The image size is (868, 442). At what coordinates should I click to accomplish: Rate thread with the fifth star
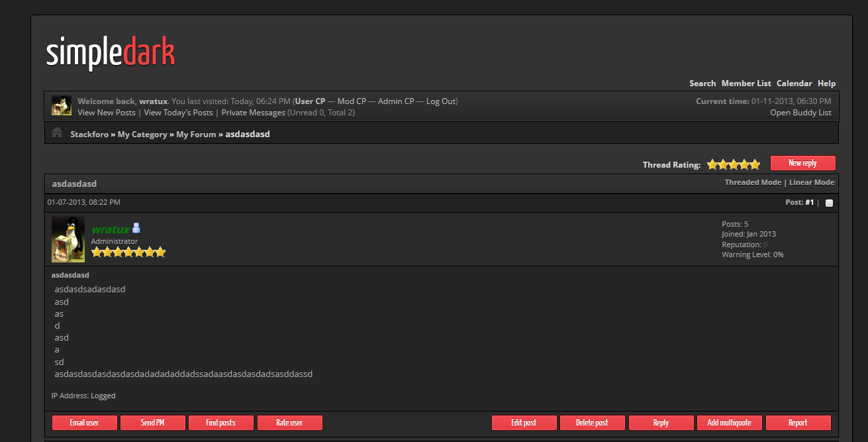click(755, 164)
